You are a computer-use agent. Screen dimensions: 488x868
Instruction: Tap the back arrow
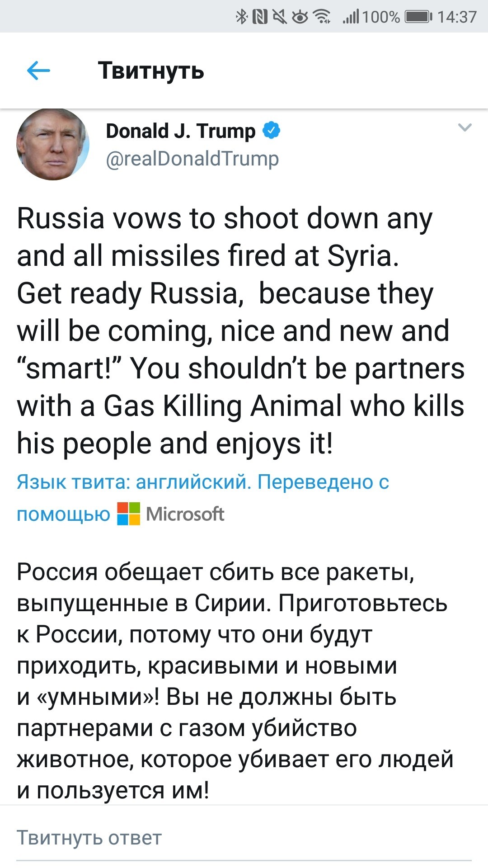tap(38, 71)
